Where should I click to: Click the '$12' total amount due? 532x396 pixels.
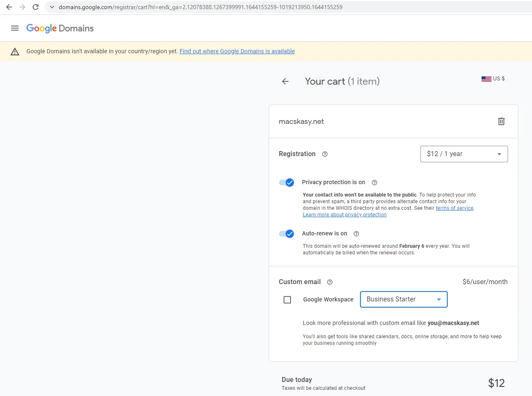tap(496, 383)
